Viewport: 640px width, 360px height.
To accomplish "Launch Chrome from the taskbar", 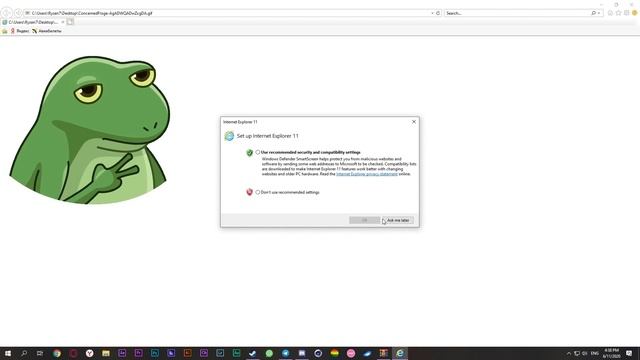I will point(57,353).
